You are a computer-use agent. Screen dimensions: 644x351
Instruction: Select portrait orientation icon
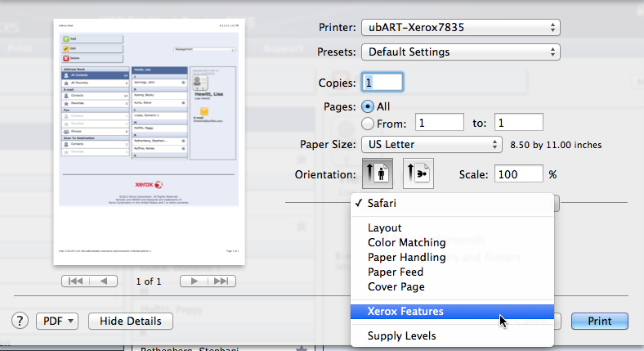377,174
